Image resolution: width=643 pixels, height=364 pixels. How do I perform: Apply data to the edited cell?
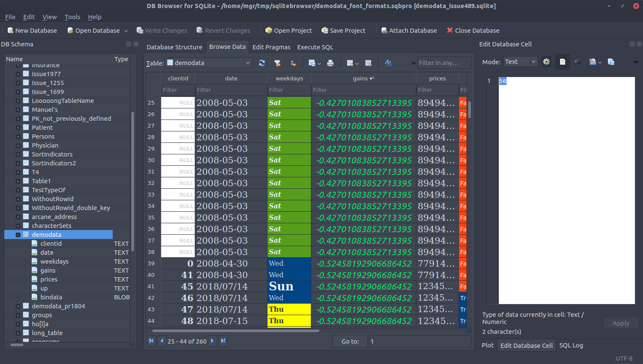click(620, 323)
